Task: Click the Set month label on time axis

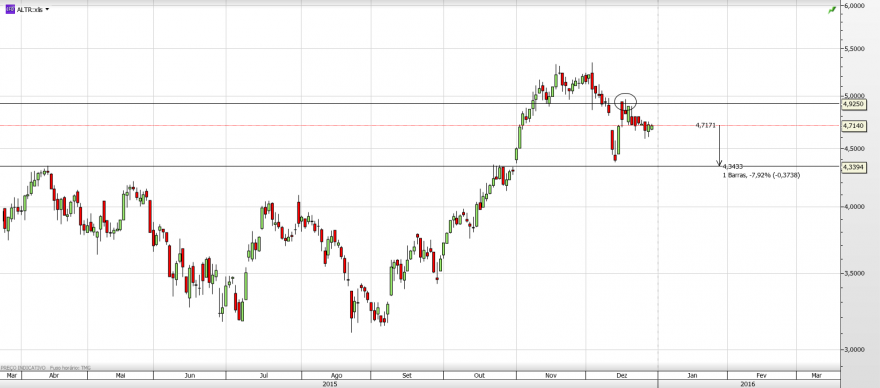Action: [407, 375]
